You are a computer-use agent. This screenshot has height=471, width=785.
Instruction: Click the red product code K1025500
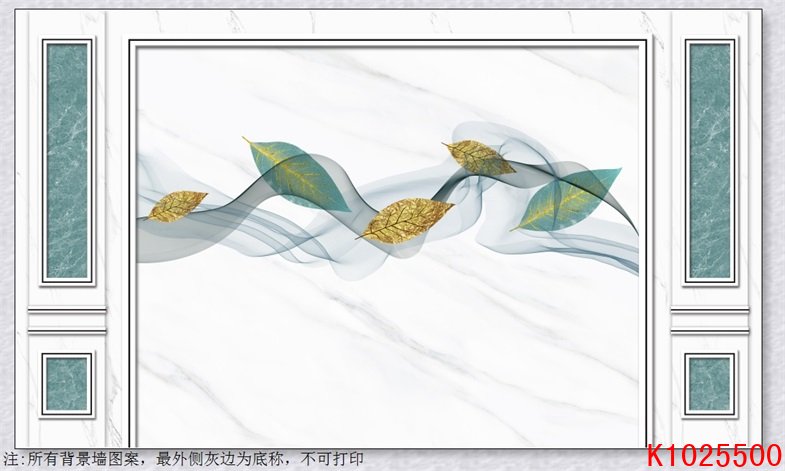(714, 455)
